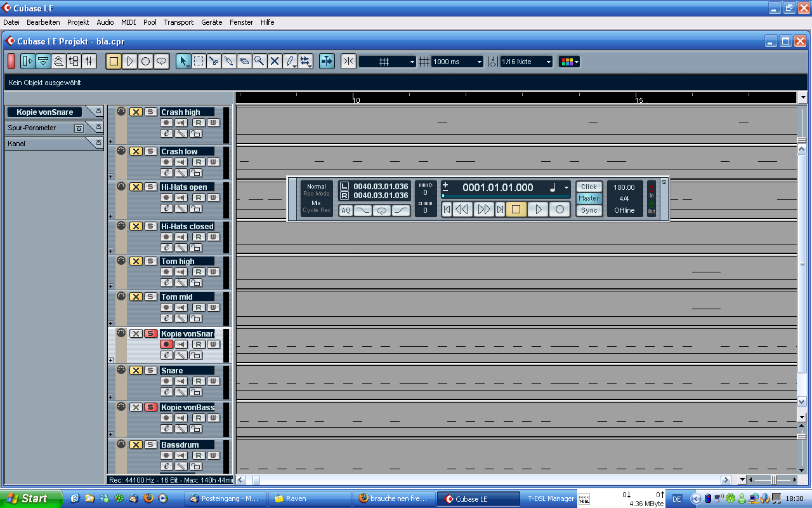812x508 pixels.
Task: Unmute the Crash high track
Action: tap(136, 112)
